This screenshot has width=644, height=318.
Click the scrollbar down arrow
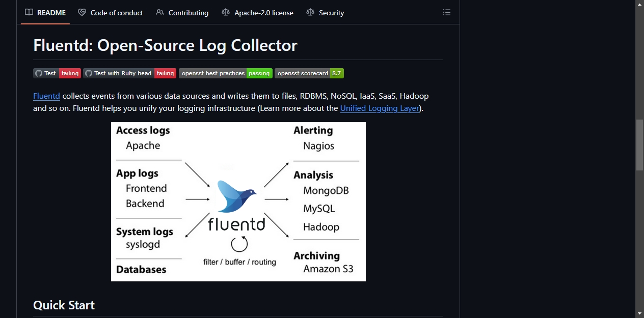639,313
